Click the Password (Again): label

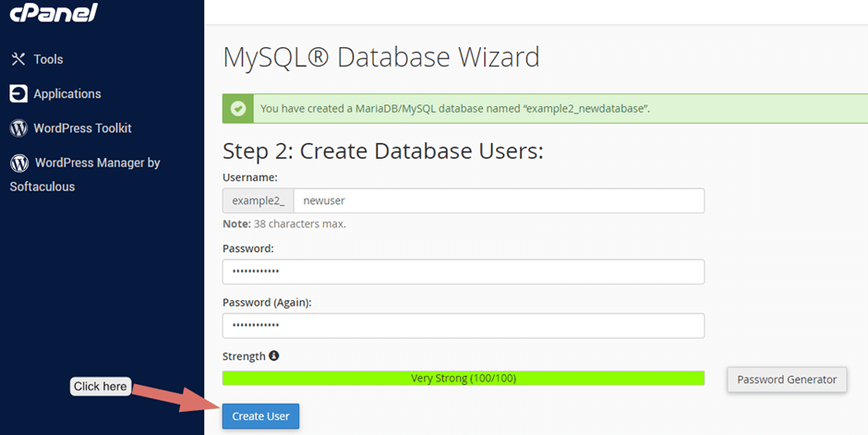267,303
